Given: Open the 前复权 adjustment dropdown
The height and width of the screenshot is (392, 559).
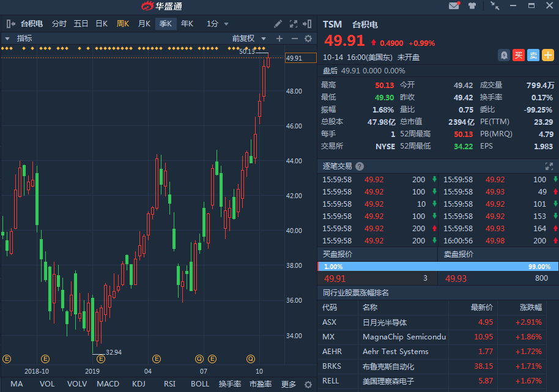Looking at the screenshot, I should (249, 39).
